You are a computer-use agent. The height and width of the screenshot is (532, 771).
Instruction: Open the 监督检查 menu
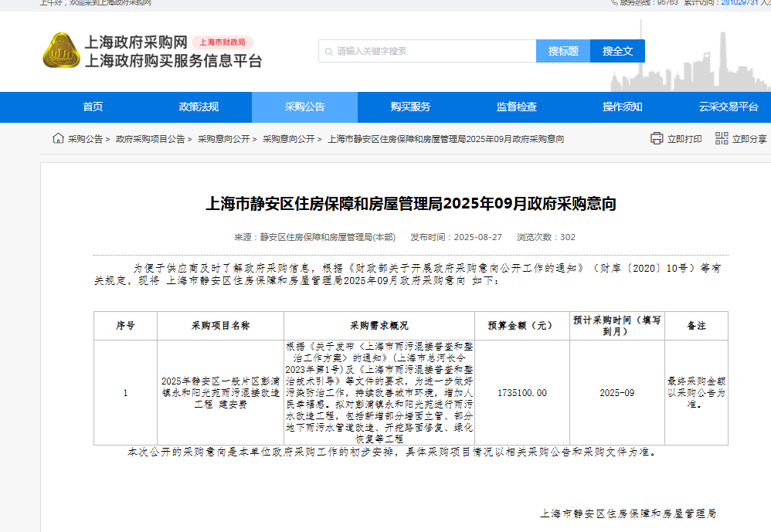(x=516, y=107)
